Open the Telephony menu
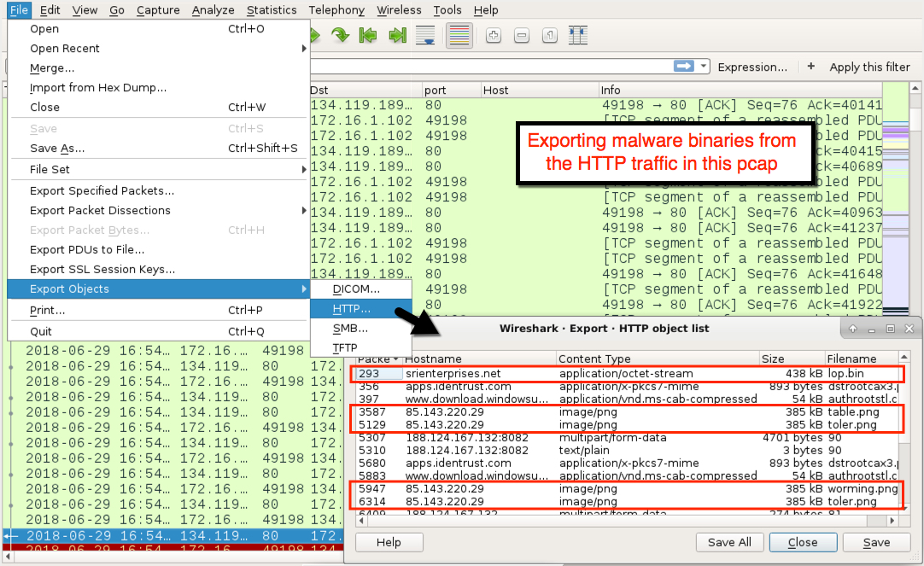This screenshot has height=566, width=924. 336,10
